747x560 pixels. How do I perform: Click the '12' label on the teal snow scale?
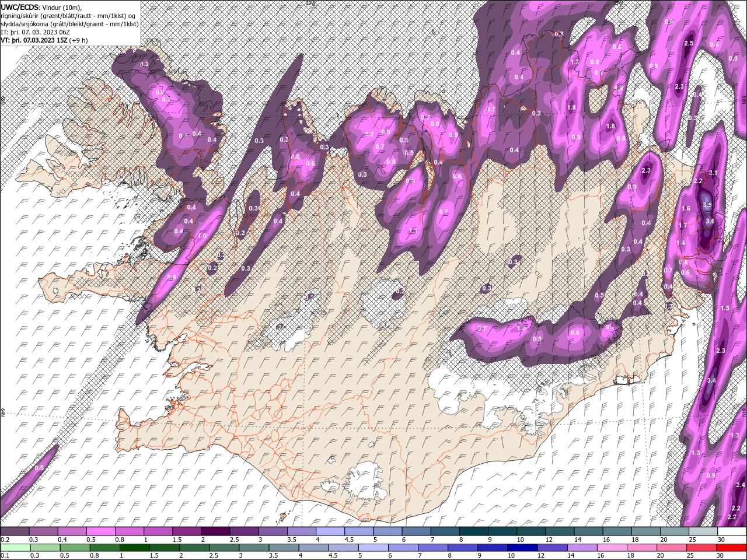[549, 540]
